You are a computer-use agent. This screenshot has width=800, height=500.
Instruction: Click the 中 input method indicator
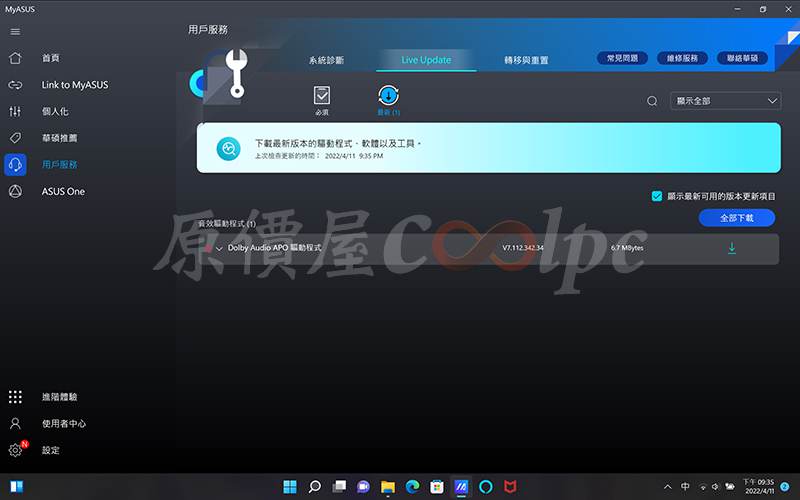[685, 487]
